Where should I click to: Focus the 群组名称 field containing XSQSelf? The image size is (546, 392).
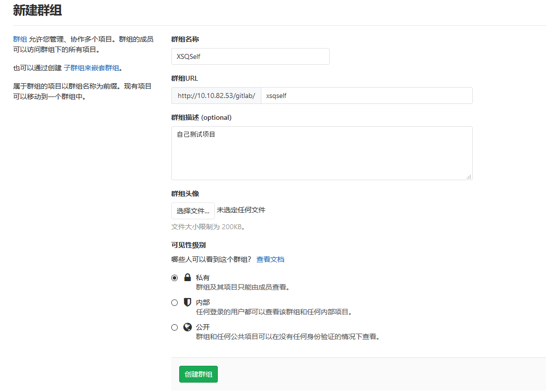[250, 56]
